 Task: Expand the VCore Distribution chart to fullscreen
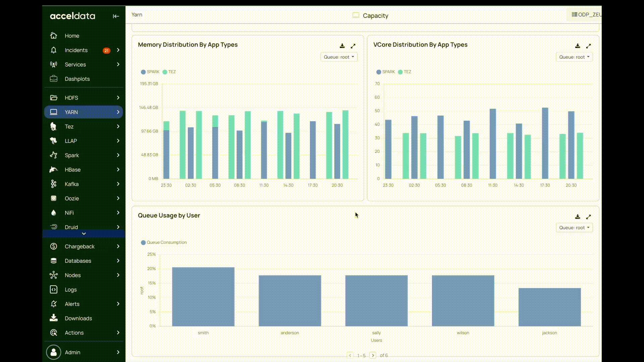[588, 46]
